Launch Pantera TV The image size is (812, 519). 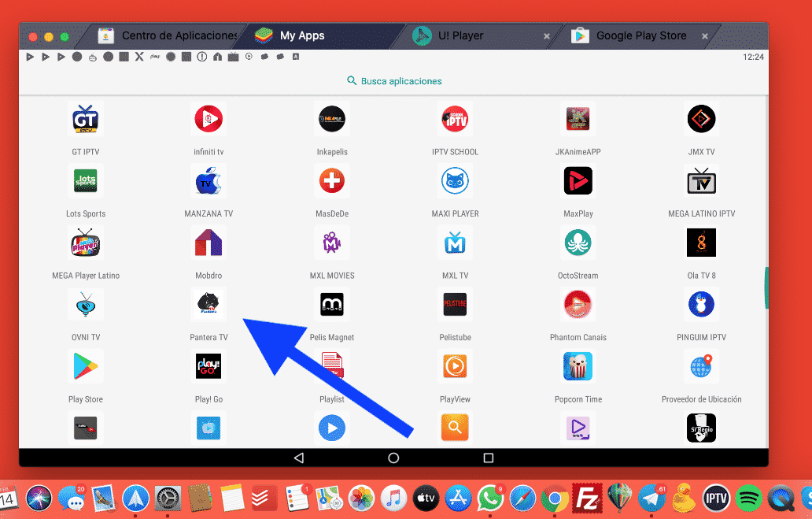(209, 305)
